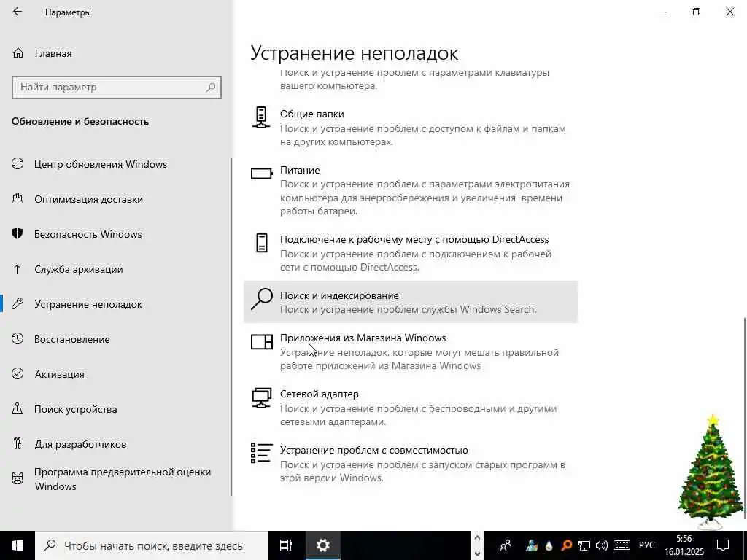The image size is (747, 560).
Task: Click the Сетевой адаптер monitors icon
Action: (x=262, y=398)
